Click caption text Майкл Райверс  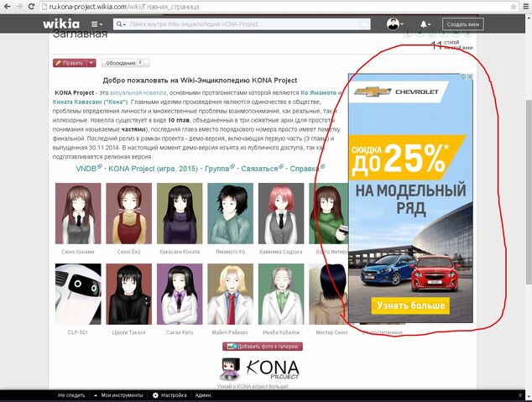231,332
